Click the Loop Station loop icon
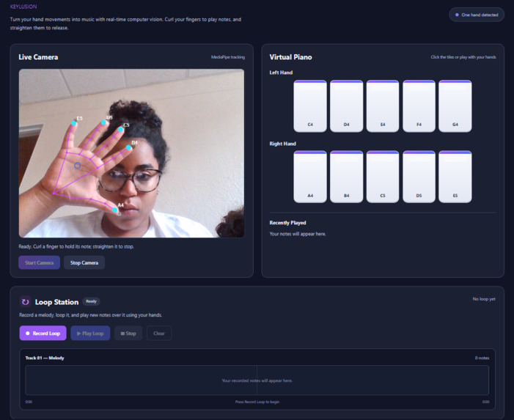514x420 pixels. coord(25,302)
